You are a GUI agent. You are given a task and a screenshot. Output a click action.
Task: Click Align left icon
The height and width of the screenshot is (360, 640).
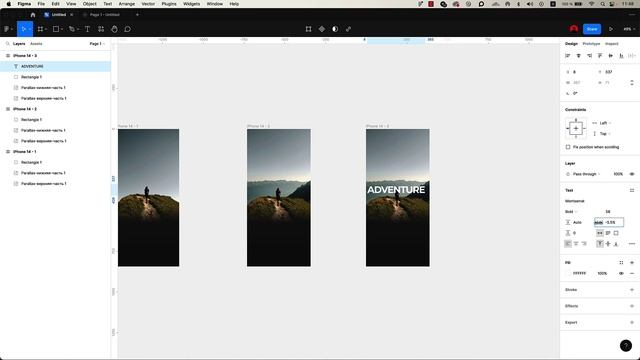tap(568, 56)
